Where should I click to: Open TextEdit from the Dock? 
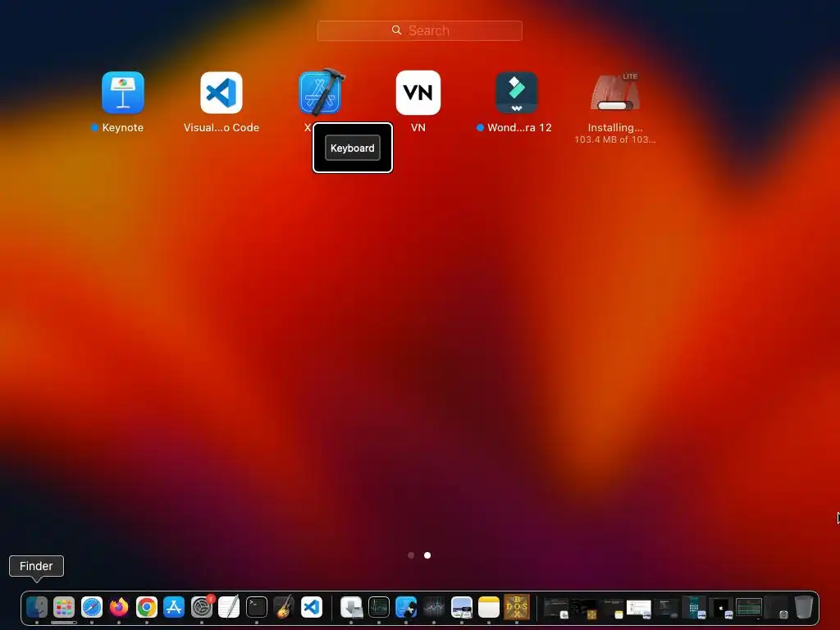[x=229, y=608]
